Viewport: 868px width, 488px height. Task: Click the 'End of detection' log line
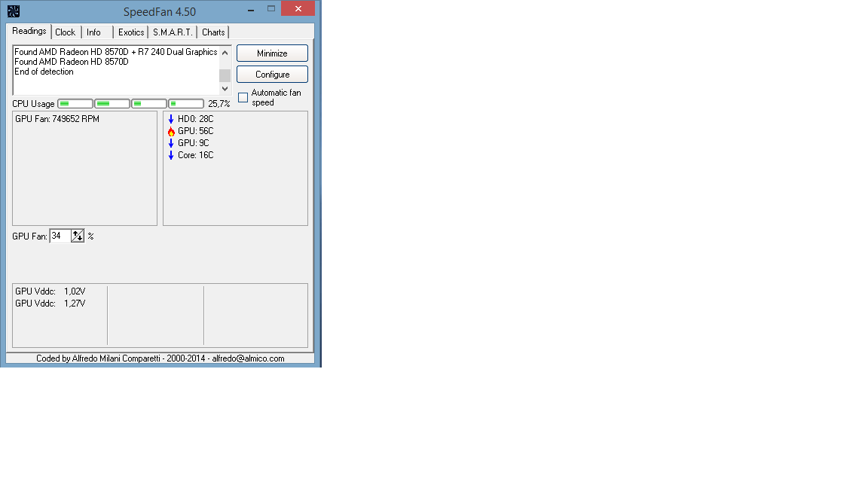(x=44, y=72)
